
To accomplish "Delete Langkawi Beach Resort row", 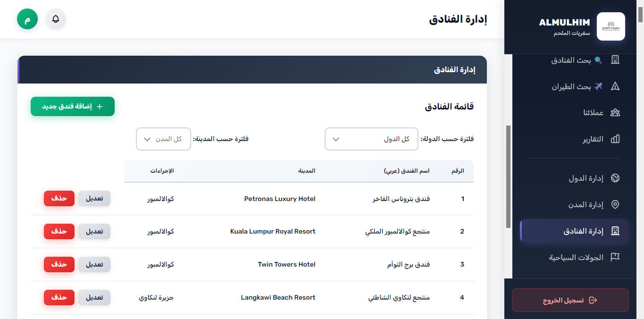I will [59, 298].
